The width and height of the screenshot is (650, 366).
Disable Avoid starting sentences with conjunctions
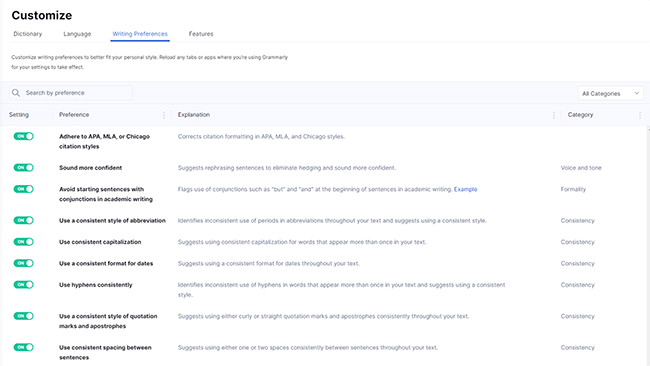tap(24, 189)
